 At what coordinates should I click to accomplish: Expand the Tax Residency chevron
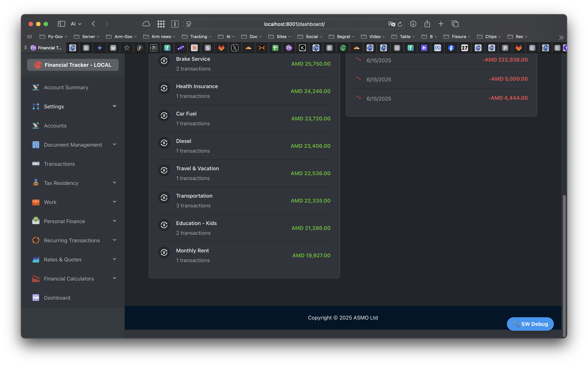[x=114, y=183]
